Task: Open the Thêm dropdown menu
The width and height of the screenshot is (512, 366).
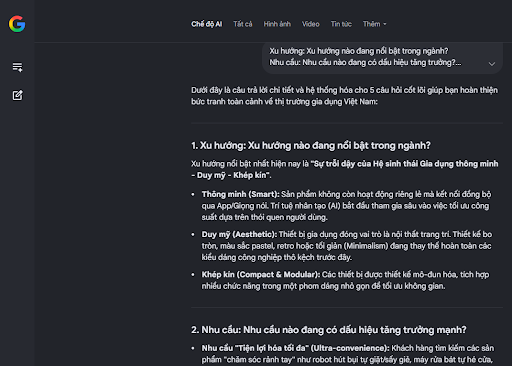Action: pyautogui.click(x=374, y=24)
